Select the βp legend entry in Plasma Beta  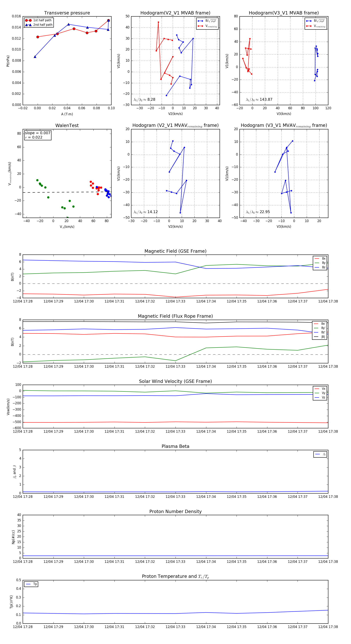(x=320, y=454)
